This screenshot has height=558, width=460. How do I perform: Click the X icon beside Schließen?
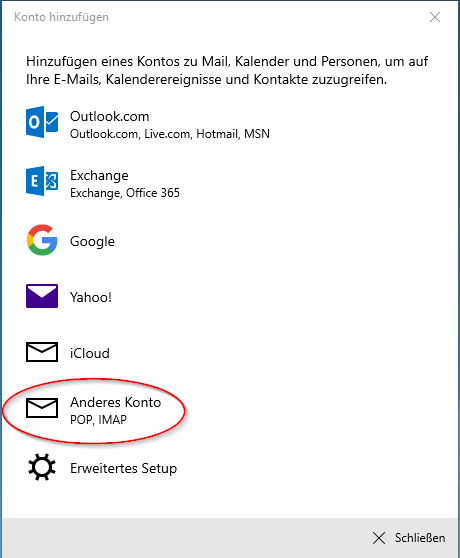pos(379,538)
